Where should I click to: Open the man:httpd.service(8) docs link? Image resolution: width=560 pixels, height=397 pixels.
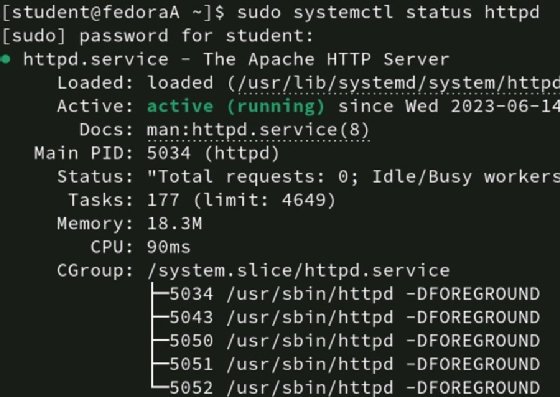[258, 130]
